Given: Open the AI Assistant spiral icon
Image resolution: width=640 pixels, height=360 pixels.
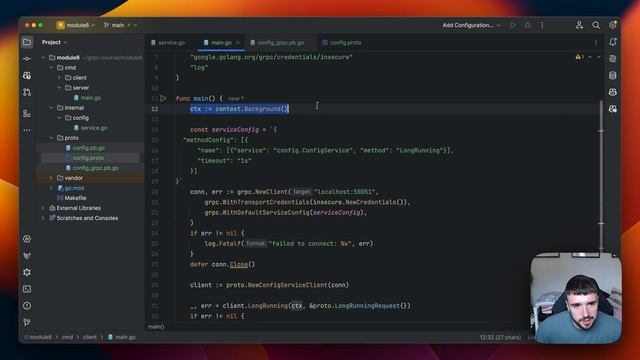Looking at the screenshot, I should 613,59.
